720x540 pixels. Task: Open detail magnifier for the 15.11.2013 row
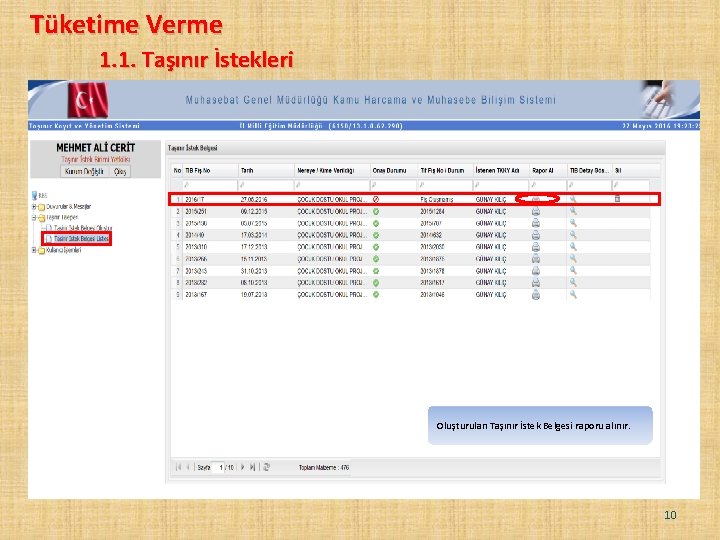tap(573, 259)
